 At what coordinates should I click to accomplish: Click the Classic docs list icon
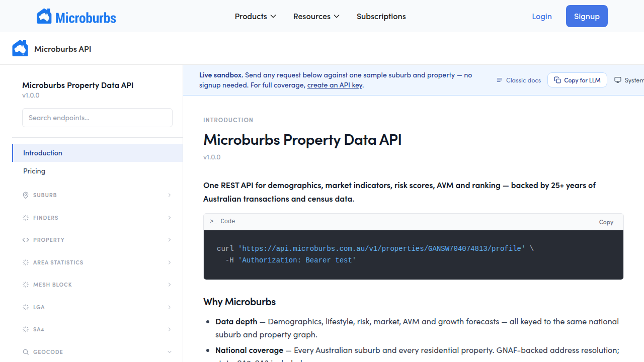click(500, 80)
